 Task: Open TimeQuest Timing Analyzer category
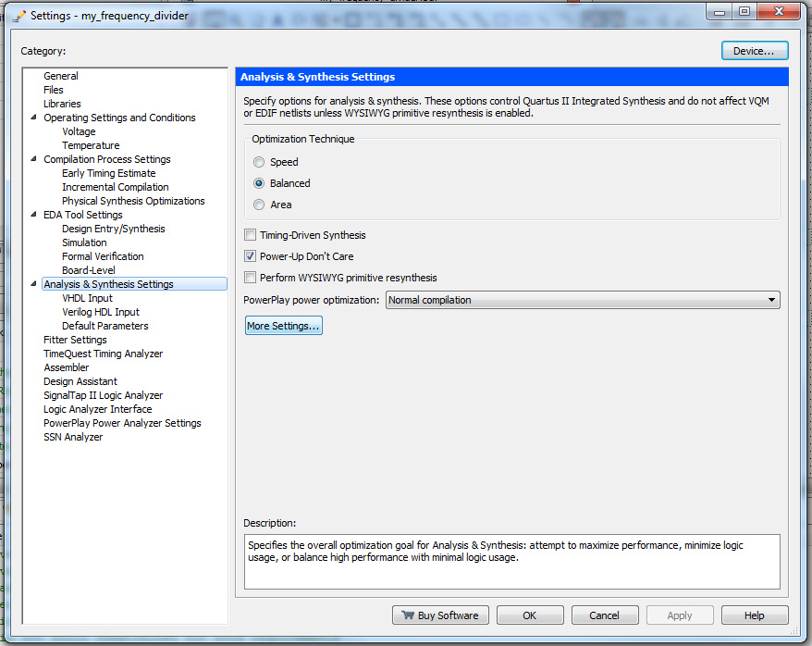103,354
